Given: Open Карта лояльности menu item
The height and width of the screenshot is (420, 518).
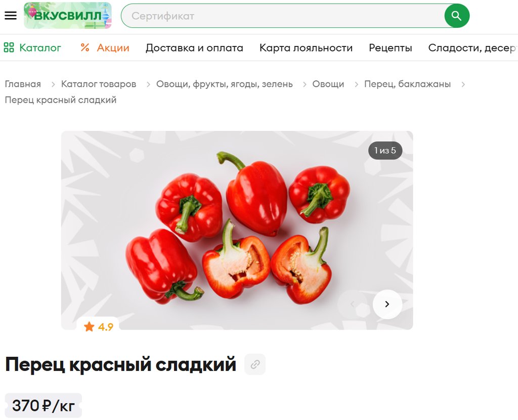Looking at the screenshot, I should 306,48.
